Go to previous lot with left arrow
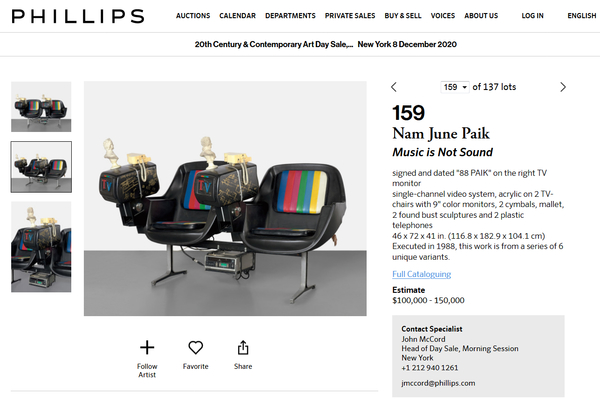Viewport: 600px width, 408px height. (x=394, y=87)
